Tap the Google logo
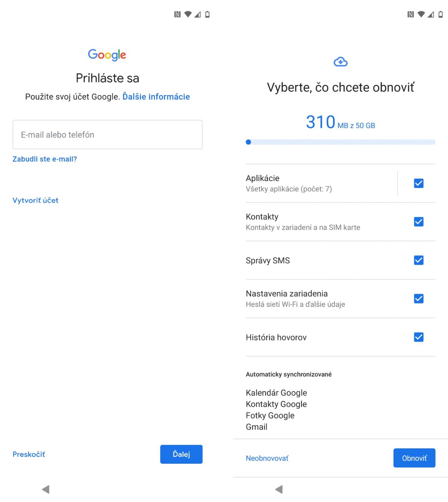448x502 pixels. click(107, 55)
